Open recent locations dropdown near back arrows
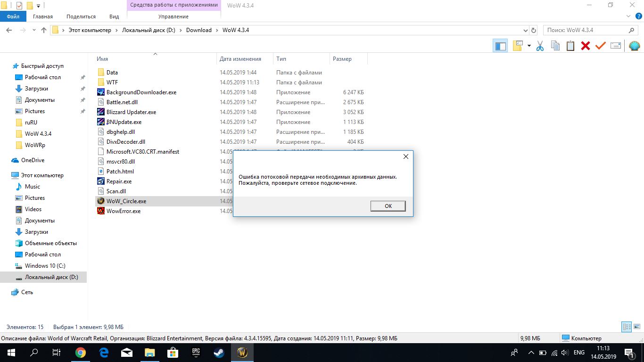This screenshot has width=644, height=362. (x=33, y=30)
